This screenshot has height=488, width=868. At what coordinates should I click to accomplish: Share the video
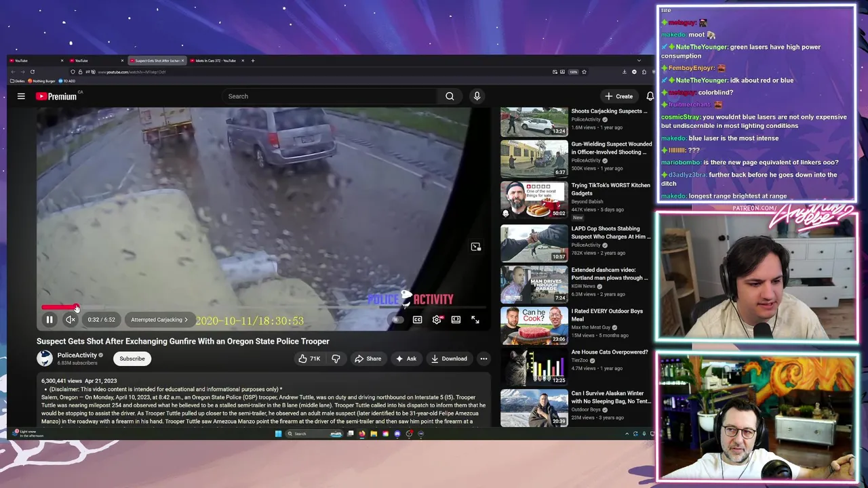[370, 359]
